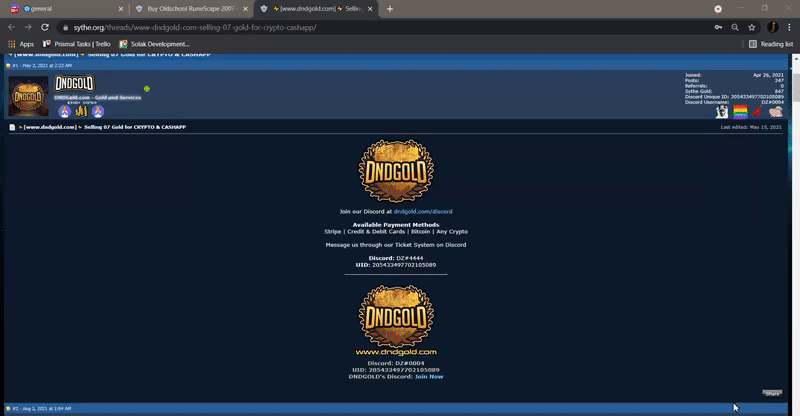Click the 'Joined: Apr 26, 2021' date value
This screenshot has height=416, width=800.
[x=768, y=75]
